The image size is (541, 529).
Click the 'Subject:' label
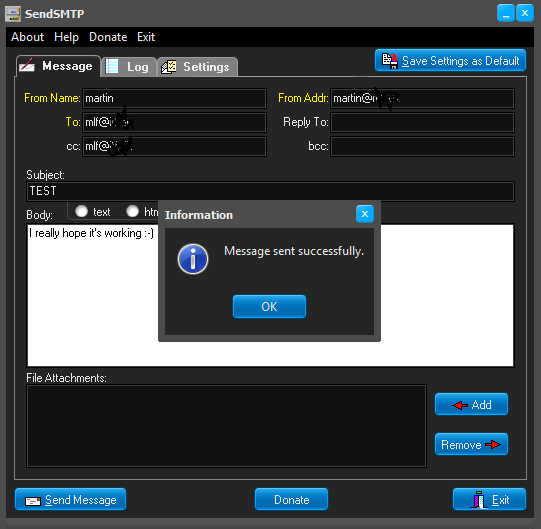click(x=45, y=175)
